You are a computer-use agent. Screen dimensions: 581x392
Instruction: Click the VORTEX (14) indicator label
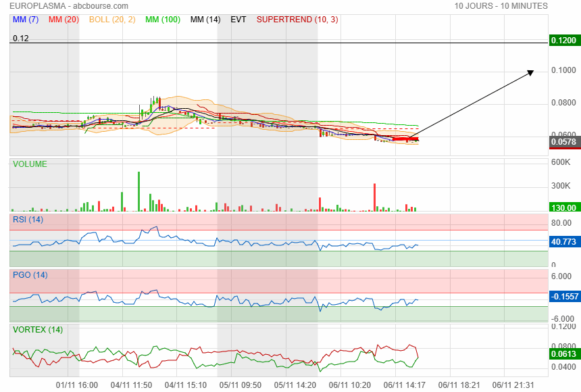pos(38,330)
